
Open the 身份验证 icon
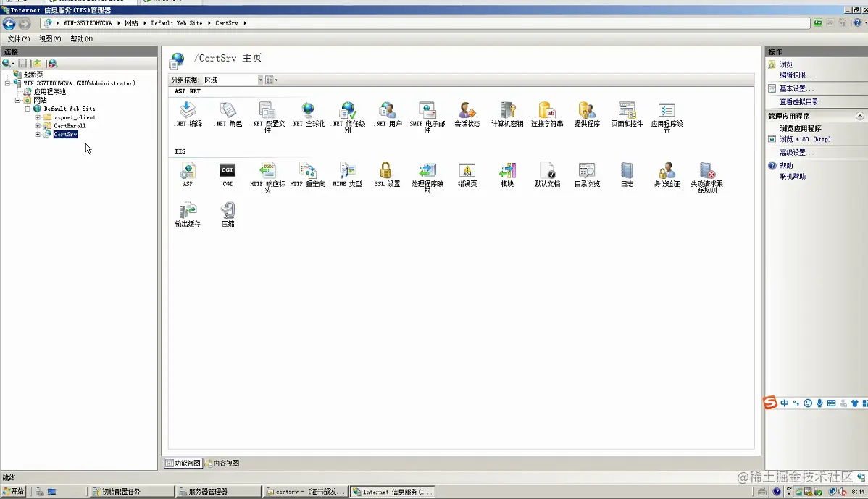point(667,175)
